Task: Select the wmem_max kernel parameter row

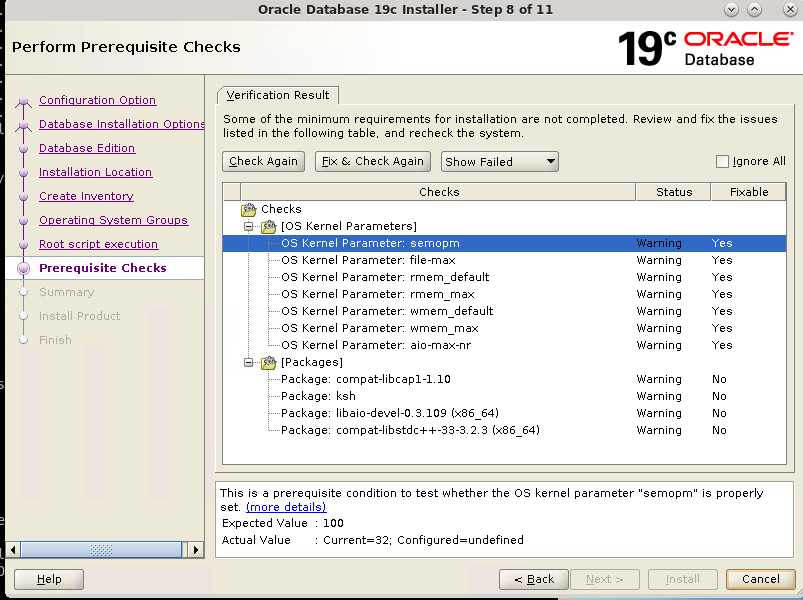Action: (504, 328)
